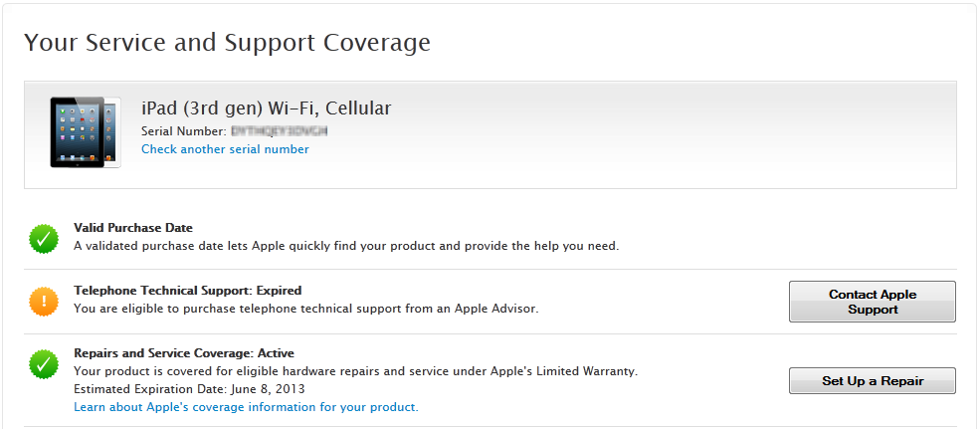Click the iPad product image

click(x=85, y=131)
